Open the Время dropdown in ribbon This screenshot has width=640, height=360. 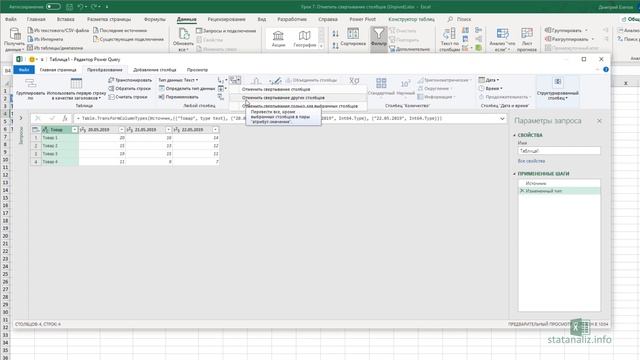[x=491, y=88]
